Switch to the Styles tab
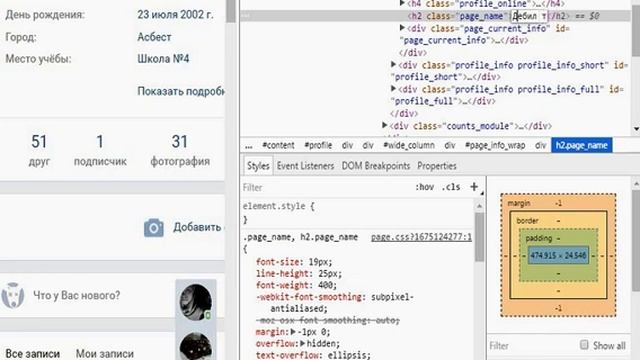Image resolution: width=640 pixels, height=360 pixels. [x=258, y=166]
